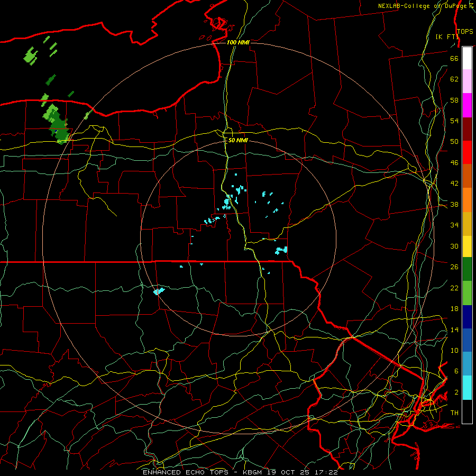Viewport: 476px width, 476px height.
Task: Click the legend value "30"
Action: [x=454, y=246]
